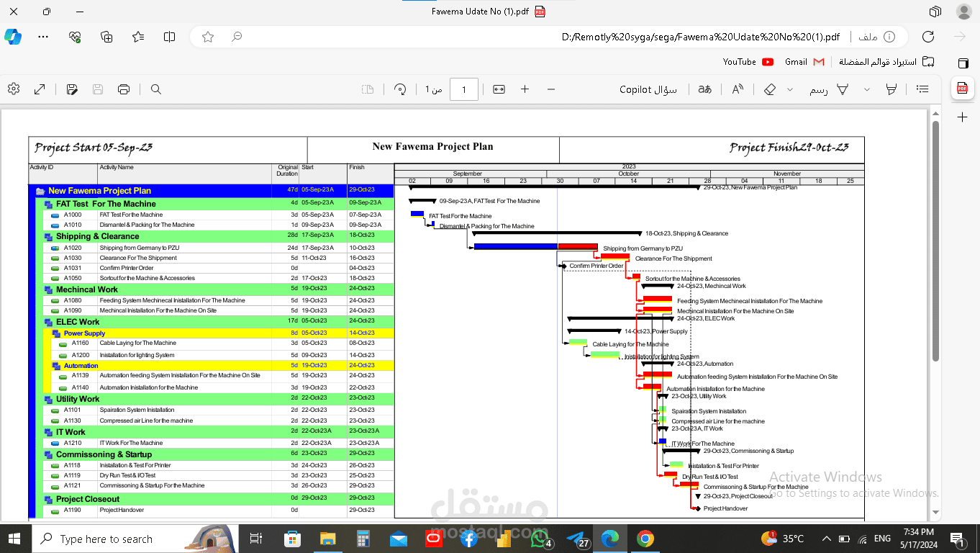Zoom out of the PDF
The image size is (980, 553).
point(551,89)
